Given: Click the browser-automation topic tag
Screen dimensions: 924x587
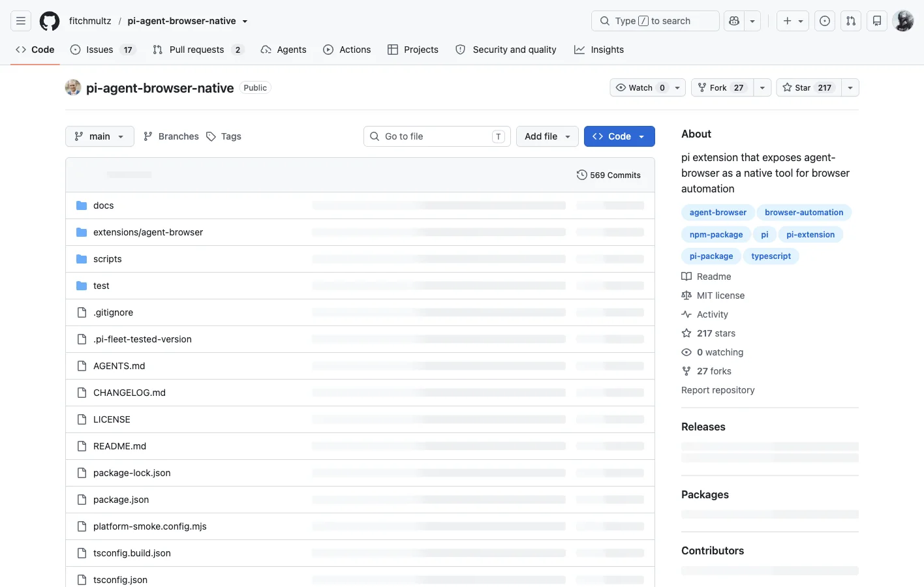Looking at the screenshot, I should click(x=804, y=213).
